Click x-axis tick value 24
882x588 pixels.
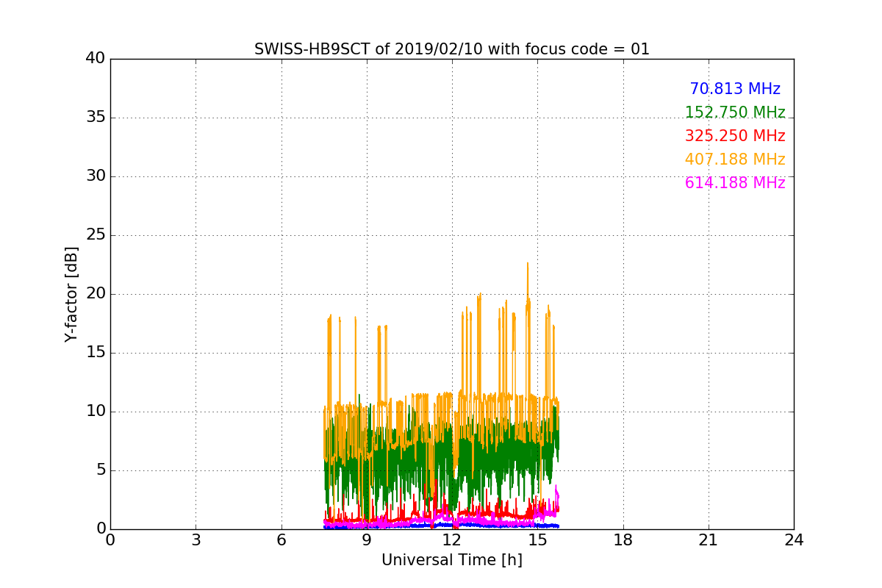click(794, 540)
